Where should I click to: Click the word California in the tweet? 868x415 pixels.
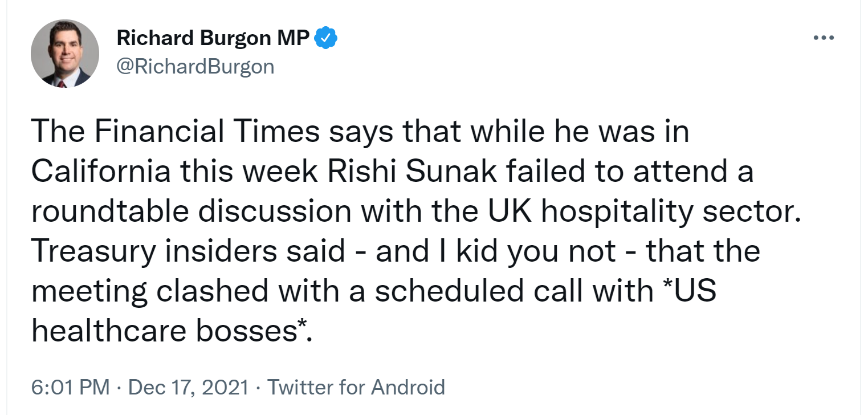tap(100, 172)
